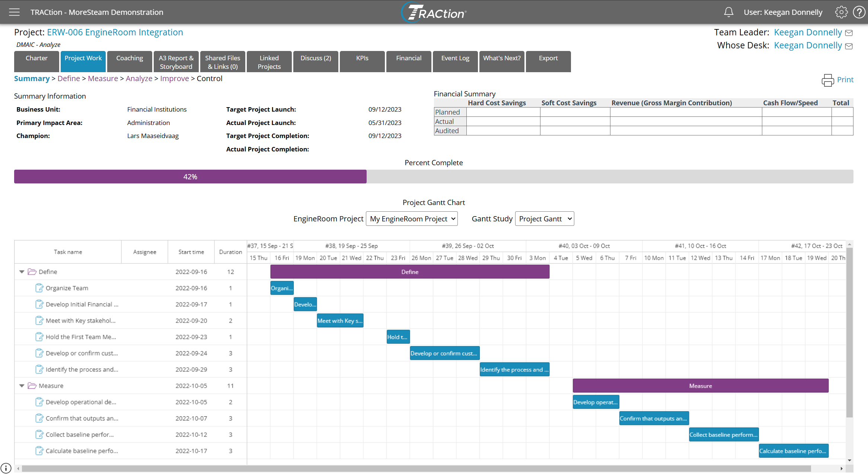Click the help question mark icon
This screenshot has height=474, width=868.
(x=859, y=12)
